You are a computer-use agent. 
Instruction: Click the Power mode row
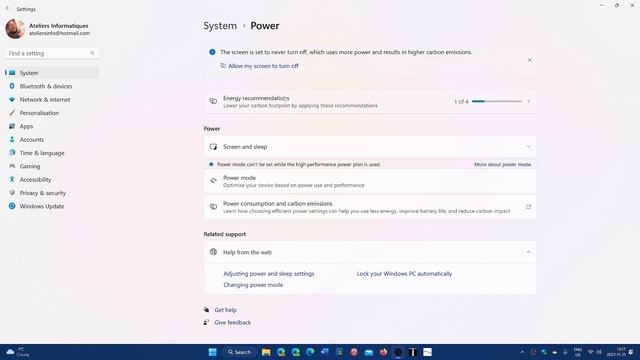(370, 181)
